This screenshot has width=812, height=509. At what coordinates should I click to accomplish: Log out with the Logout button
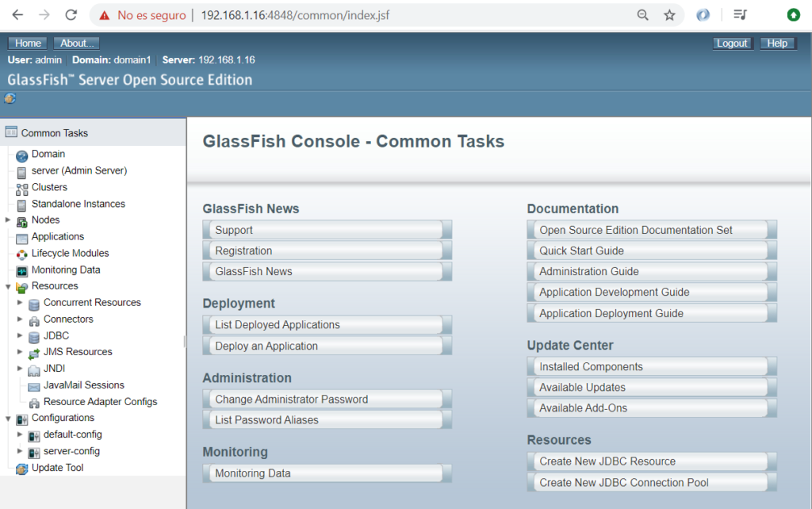click(732, 44)
